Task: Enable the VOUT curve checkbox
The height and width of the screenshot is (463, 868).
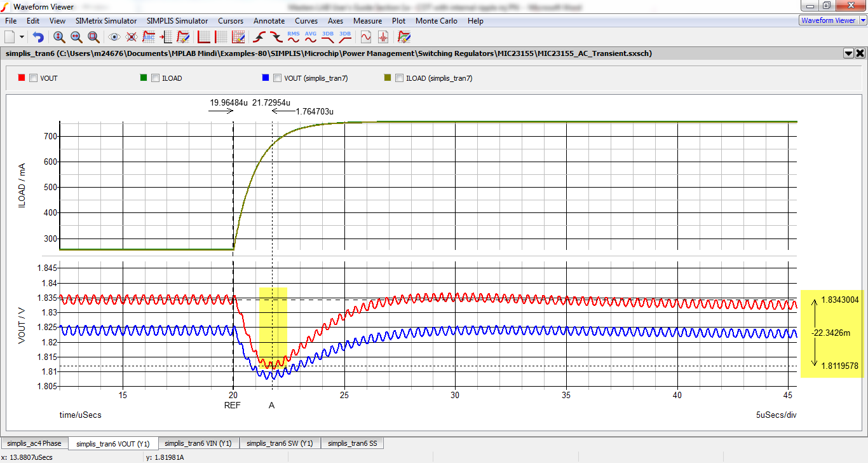Action: pyautogui.click(x=33, y=78)
